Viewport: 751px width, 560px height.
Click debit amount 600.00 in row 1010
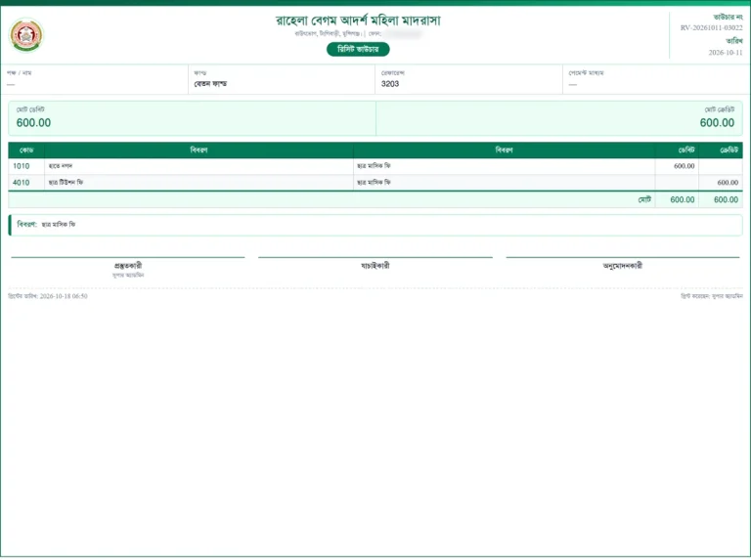point(684,166)
